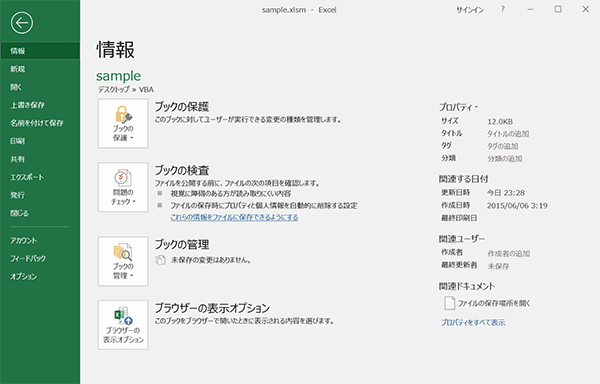Open エクスポート in the sidebar
Screen dimensions: 600x384
40,177
